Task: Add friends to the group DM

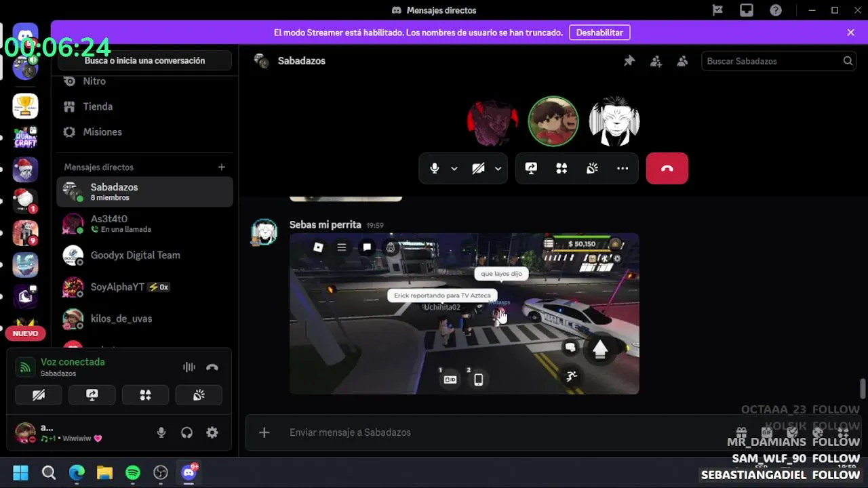Action: 656,61
